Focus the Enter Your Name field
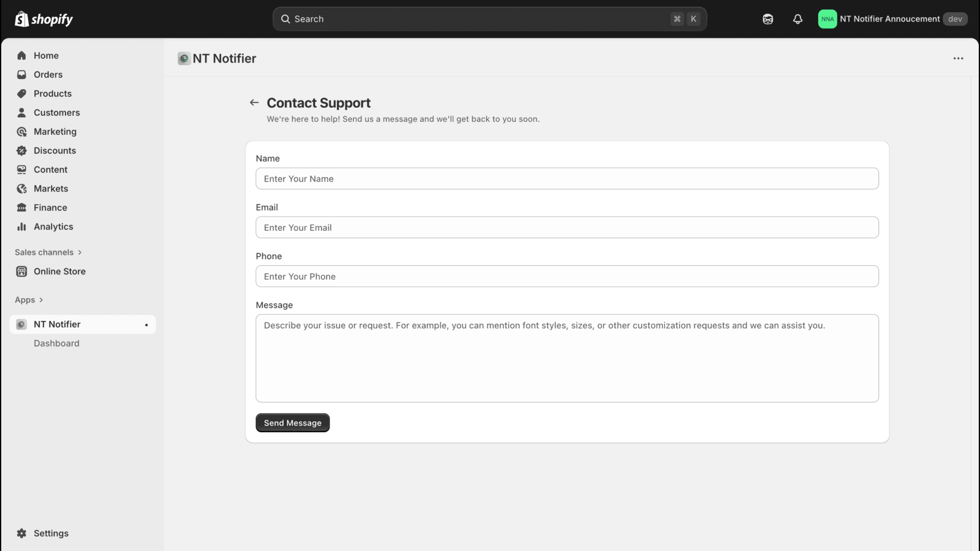Screen dimensions: 980x551 point(567,179)
